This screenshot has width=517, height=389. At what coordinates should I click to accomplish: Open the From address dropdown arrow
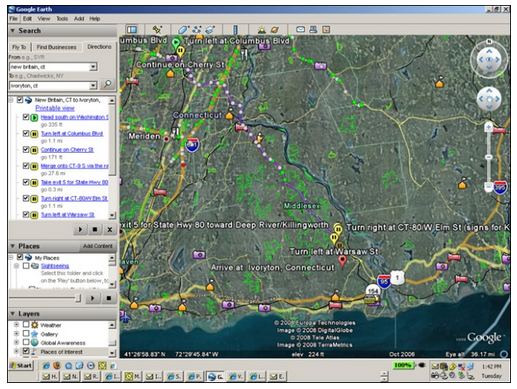93,67
